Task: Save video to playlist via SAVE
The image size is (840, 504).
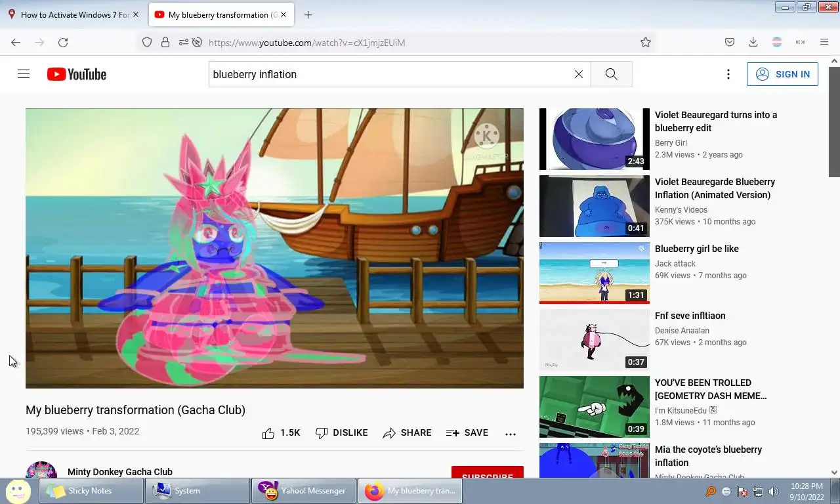Action: coord(467,432)
